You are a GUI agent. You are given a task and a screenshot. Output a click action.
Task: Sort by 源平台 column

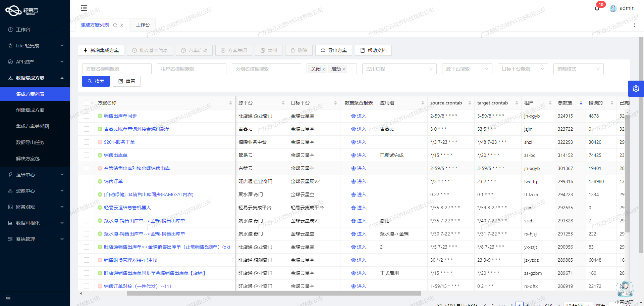pyautogui.click(x=283, y=103)
